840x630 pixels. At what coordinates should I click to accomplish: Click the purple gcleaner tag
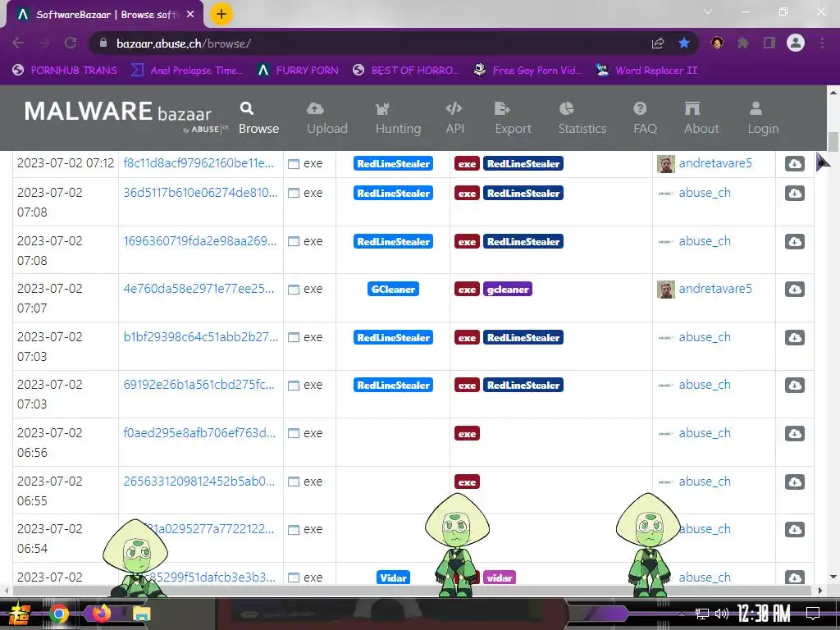[507, 290]
